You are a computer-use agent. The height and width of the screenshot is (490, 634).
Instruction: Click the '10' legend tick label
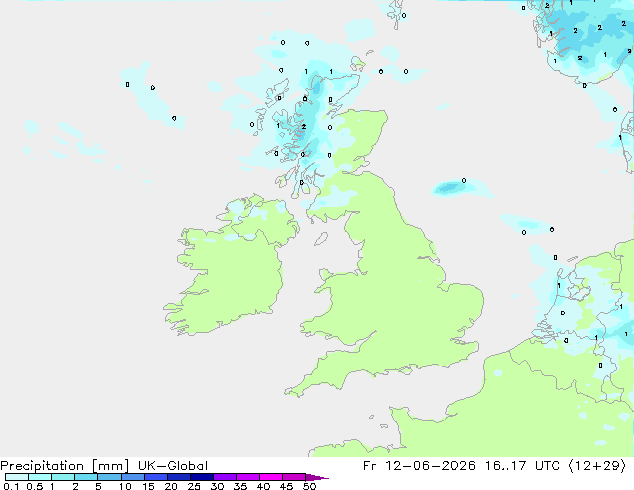pos(125,486)
